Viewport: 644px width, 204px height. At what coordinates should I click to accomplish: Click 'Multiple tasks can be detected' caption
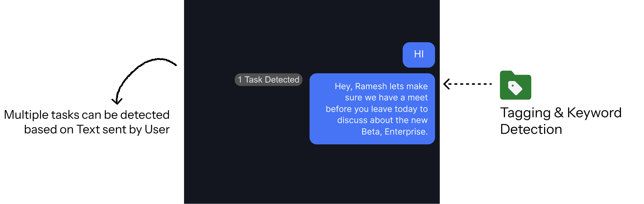(x=87, y=115)
